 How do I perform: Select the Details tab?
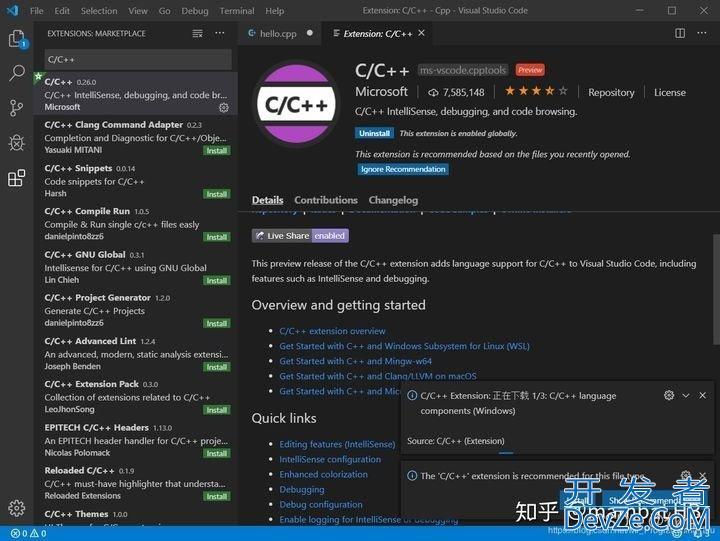point(267,200)
